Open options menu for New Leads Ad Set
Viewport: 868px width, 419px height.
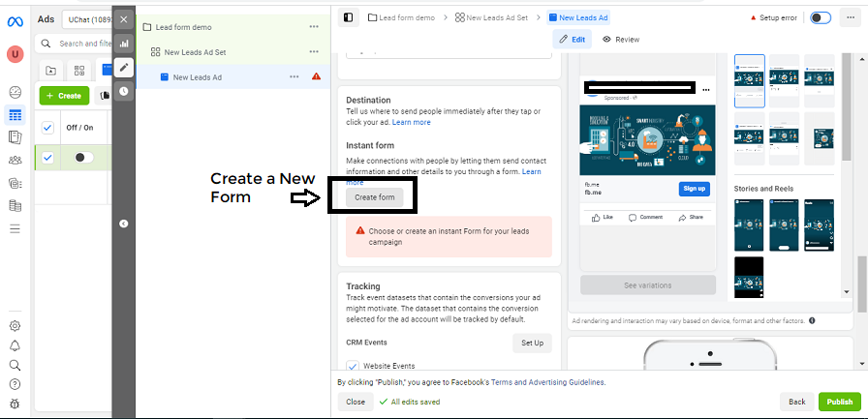(x=313, y=52)
